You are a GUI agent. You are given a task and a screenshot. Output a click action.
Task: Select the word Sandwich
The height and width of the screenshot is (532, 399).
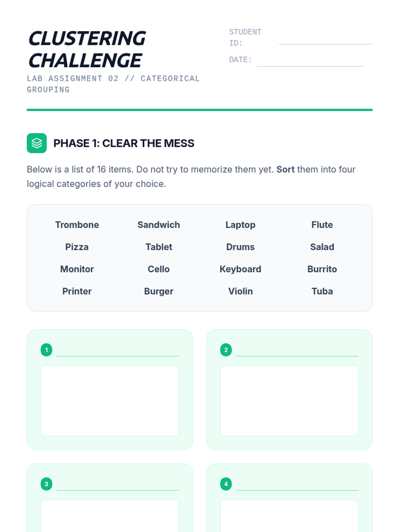click(159, 225)
